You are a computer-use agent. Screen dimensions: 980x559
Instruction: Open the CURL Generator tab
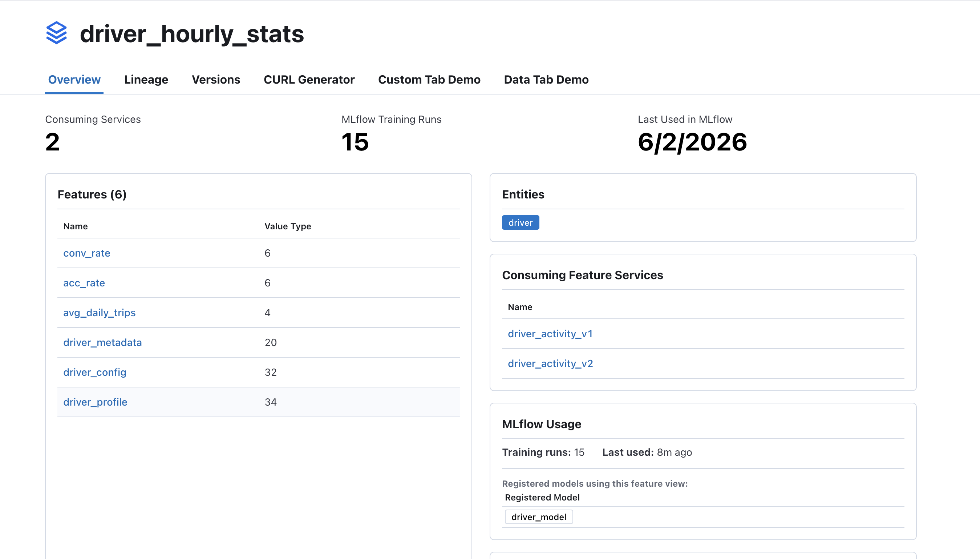click(x=309, y=80)
